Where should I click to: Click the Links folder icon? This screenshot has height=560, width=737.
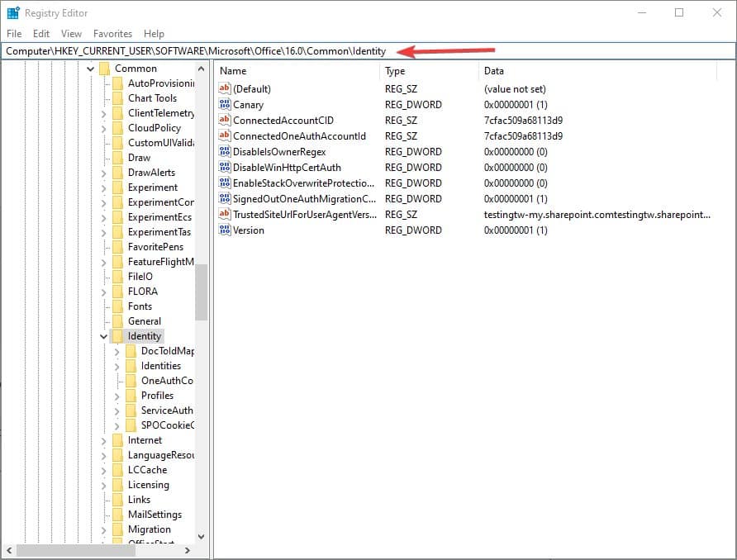click(117, 500)
